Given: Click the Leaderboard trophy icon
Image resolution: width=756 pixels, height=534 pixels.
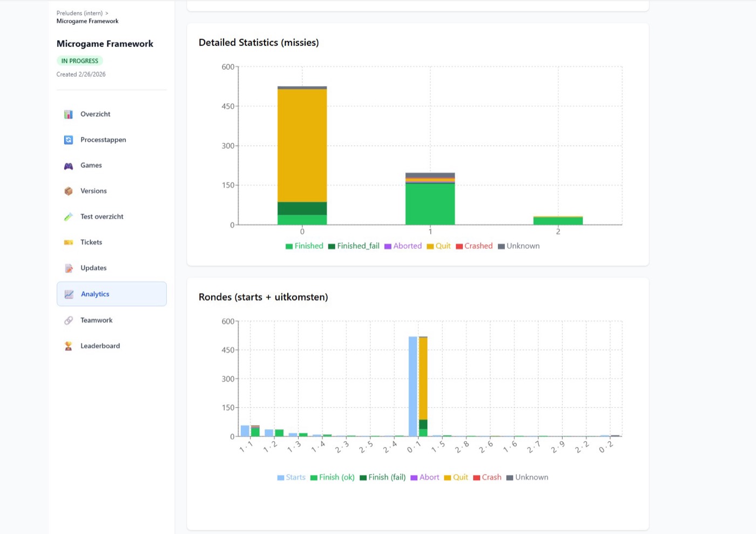Looking at the screenshot, I should tap(69, 346).
